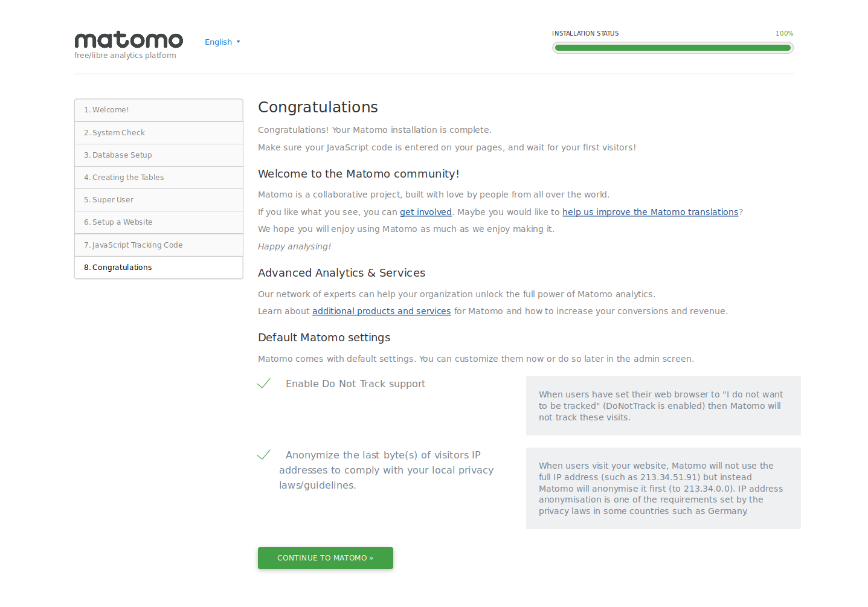The width and height of the screenshot is (868, 607).
Task: Select the Welcome! step
Action: 158,110
